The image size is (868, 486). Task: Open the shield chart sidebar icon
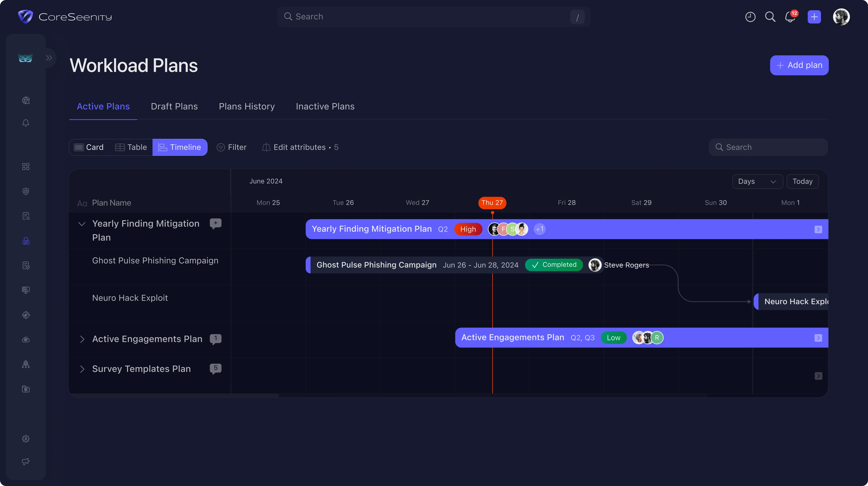[x=26, y=191]
